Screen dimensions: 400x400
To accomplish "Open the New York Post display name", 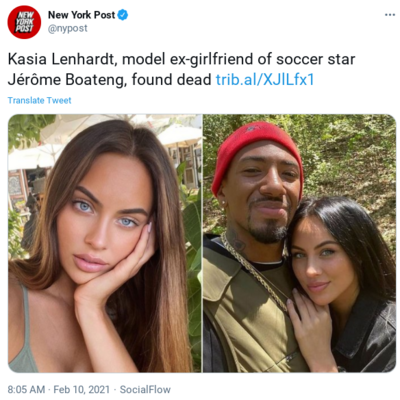I will (81, 15).
